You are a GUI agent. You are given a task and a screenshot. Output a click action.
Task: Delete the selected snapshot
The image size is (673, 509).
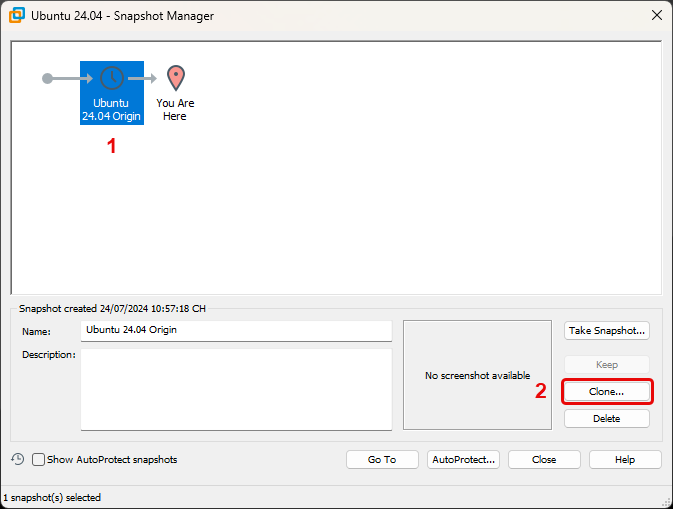606,419
